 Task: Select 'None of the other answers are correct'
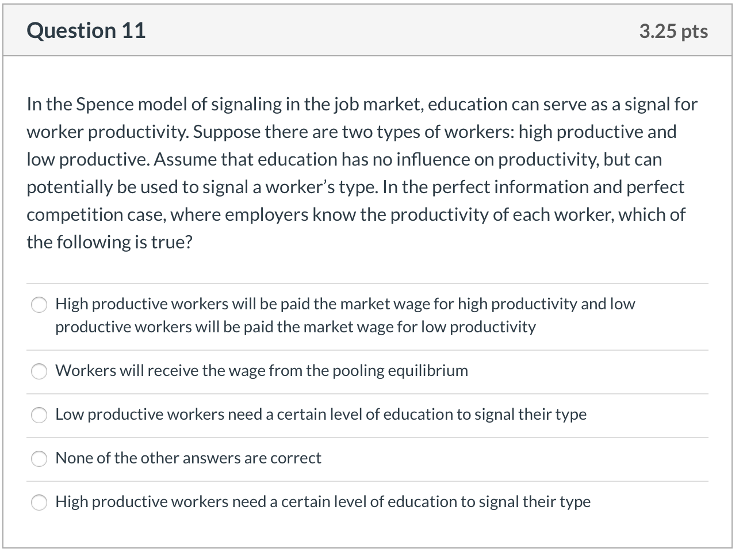tap(39, 459)
